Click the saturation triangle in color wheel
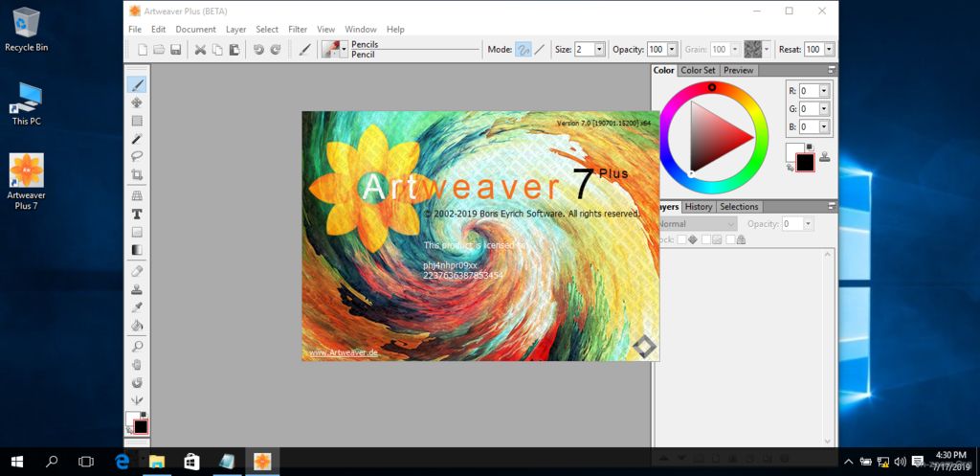 pyautogui.click(x=716, y=136)
